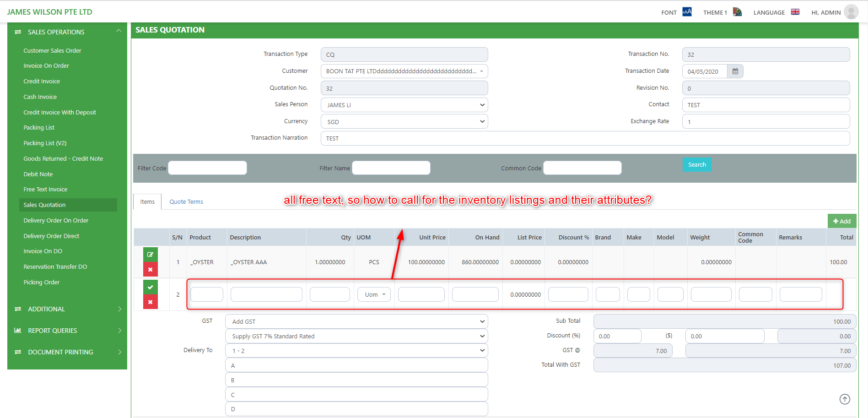Image resolution: width=868 pixels, height=418 pixels.
Task: Open the Supply GST 7% Standard Rated dropdown
Action: click(356, 336)
